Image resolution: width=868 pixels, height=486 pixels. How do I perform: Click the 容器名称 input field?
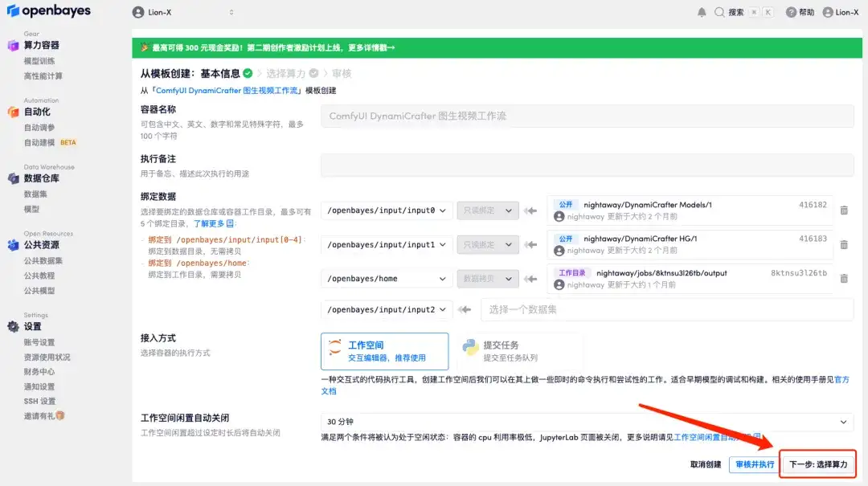[x=587, y=116]
